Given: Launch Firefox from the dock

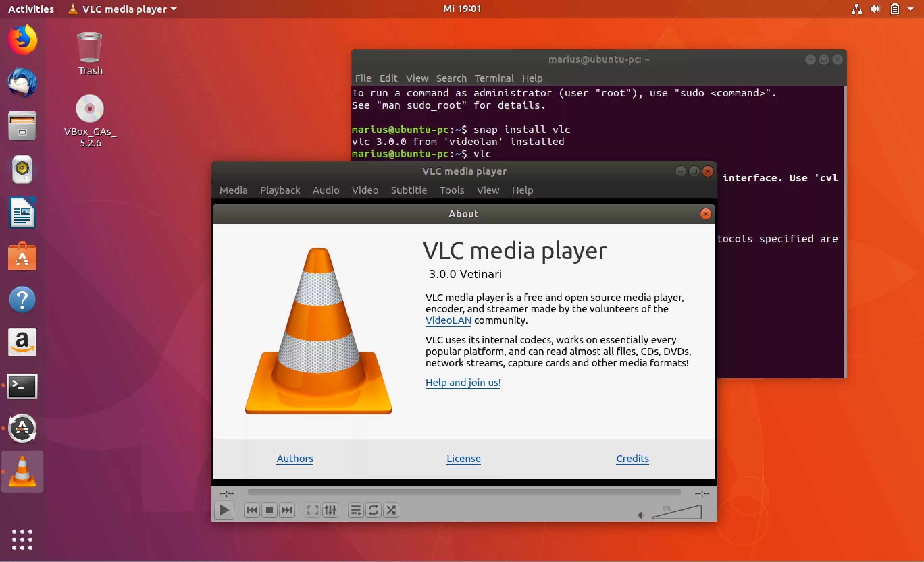Looking at the screenshot, I should [22, 40].
